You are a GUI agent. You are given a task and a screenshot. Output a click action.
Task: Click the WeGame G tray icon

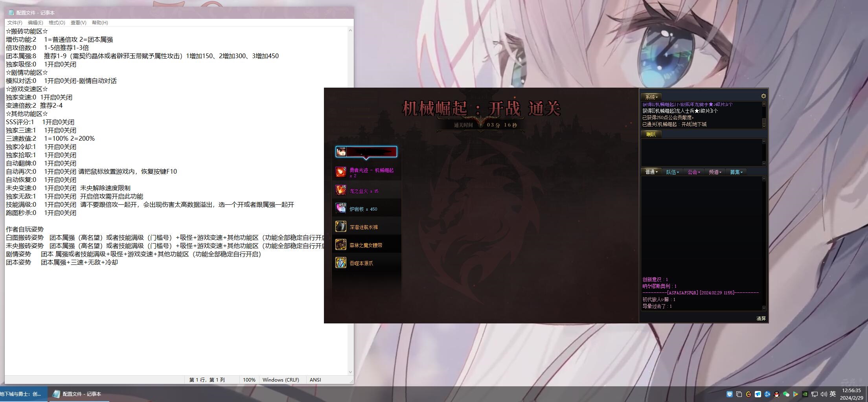[x=748, y=394]
